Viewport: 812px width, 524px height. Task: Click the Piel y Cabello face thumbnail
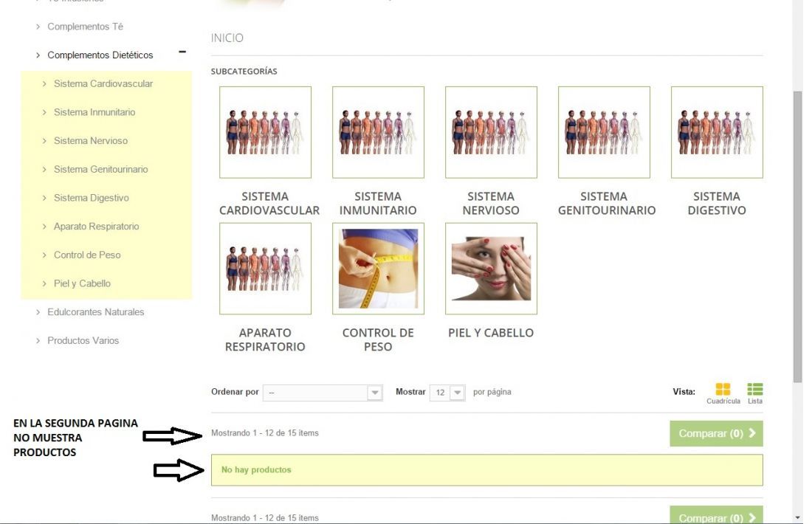pyautogui.click(x=491, y=268)
